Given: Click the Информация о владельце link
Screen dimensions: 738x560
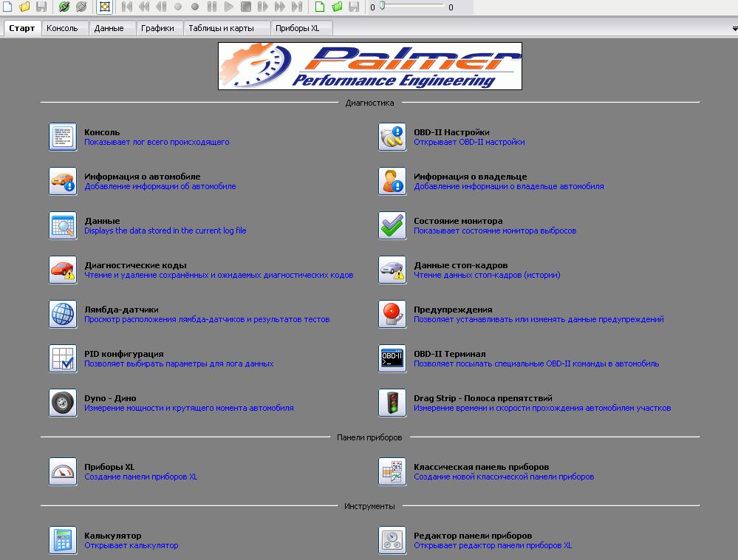Looking at the screenshot, I should pos(470,177).
